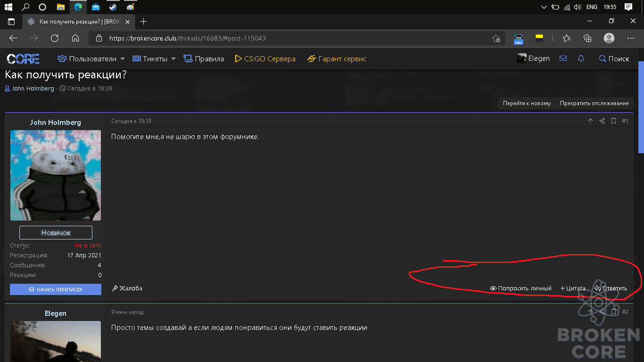Reload the current page
Screen dimensions: 644x362
pos(55,38)
